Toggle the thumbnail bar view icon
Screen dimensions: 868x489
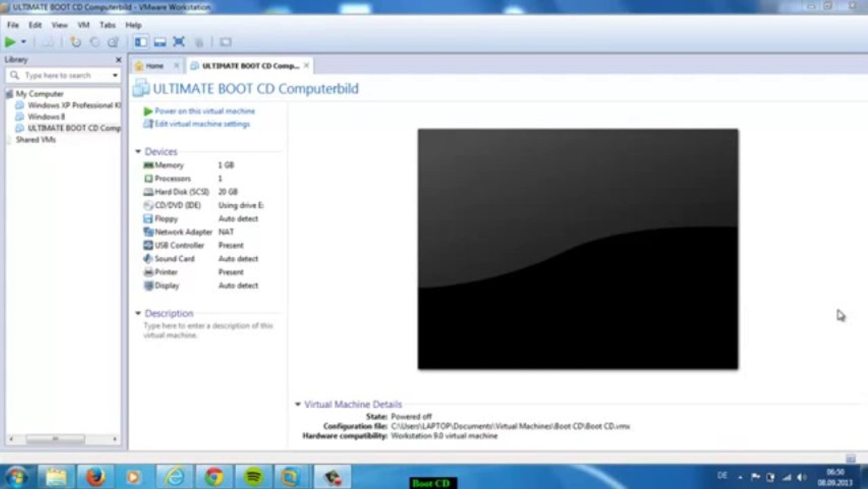[159, 42]
